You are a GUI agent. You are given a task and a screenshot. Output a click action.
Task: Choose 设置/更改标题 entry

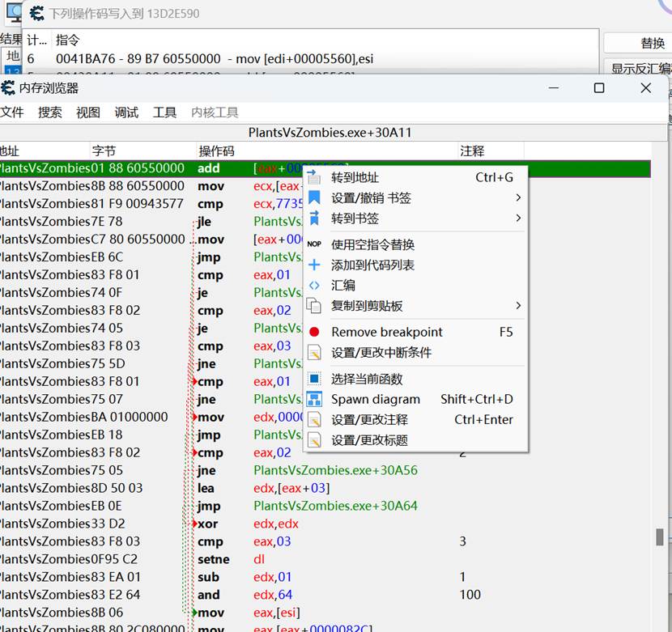(x=415, y=440)
